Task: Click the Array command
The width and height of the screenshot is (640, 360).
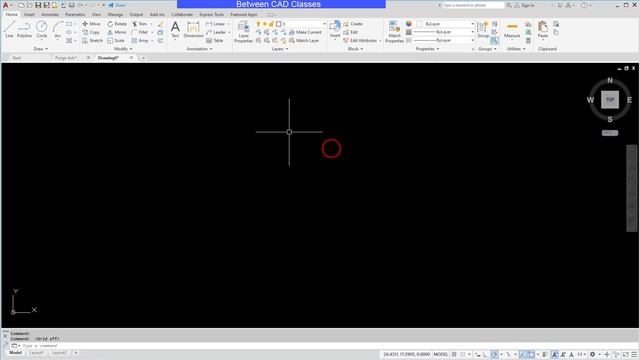Action: pos(140,41)
